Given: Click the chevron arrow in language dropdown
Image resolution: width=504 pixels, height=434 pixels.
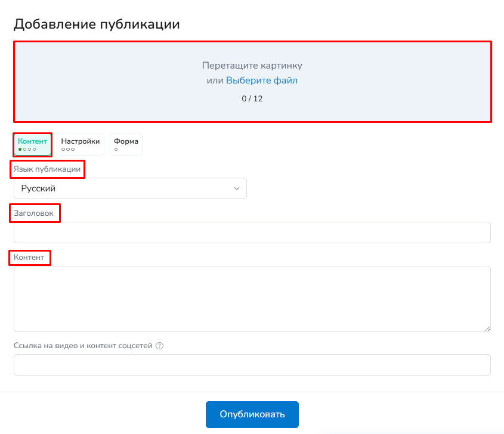Looking at the screenshot, I should pos(237,188).
